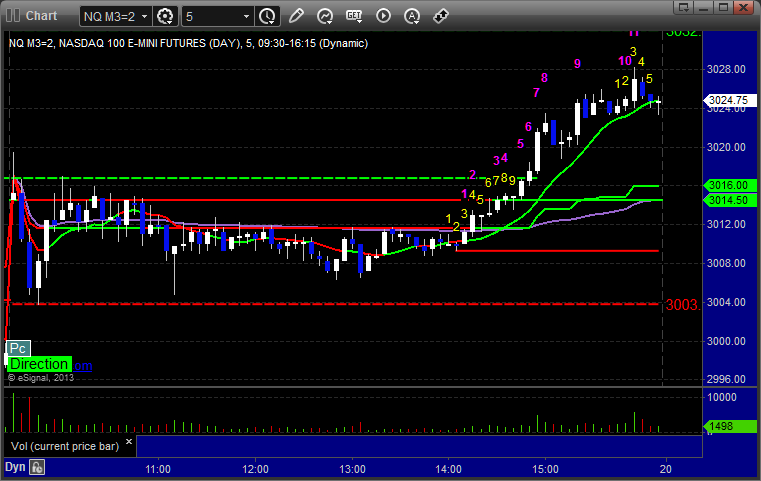
Task: Select the pencil drawing tool
Action: coord(296,16)
